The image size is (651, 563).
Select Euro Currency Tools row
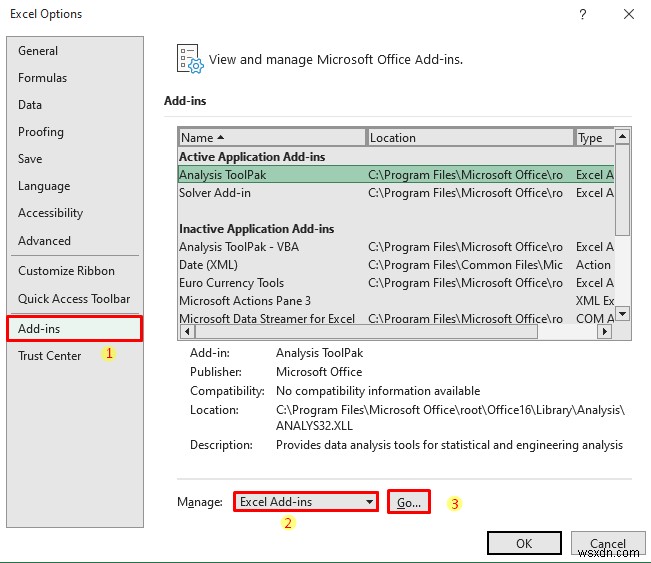tap(396, 283)
